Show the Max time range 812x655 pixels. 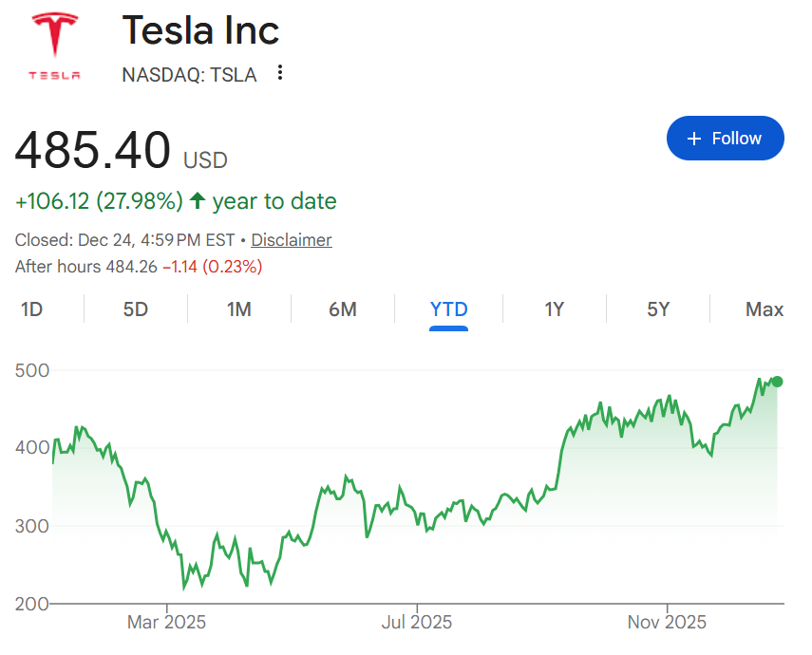765,309
